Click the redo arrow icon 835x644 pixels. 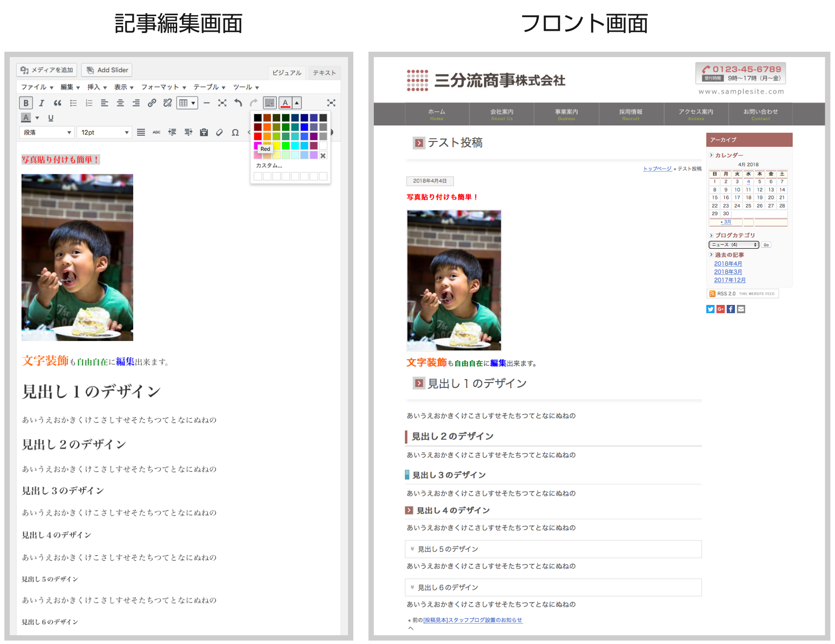254,103
